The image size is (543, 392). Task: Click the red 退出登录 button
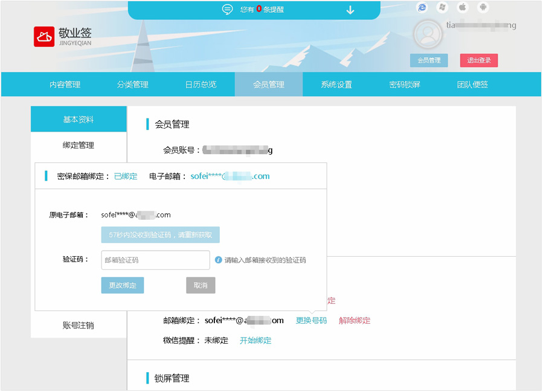click(478, 60)
